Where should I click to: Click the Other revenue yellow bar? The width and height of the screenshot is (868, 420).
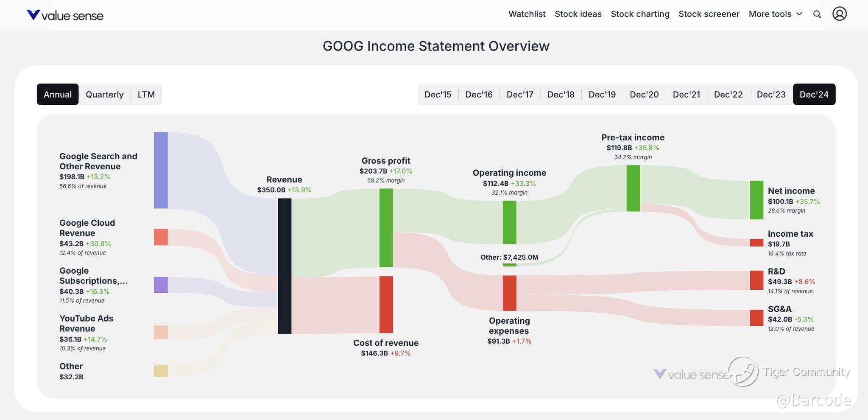161,371
